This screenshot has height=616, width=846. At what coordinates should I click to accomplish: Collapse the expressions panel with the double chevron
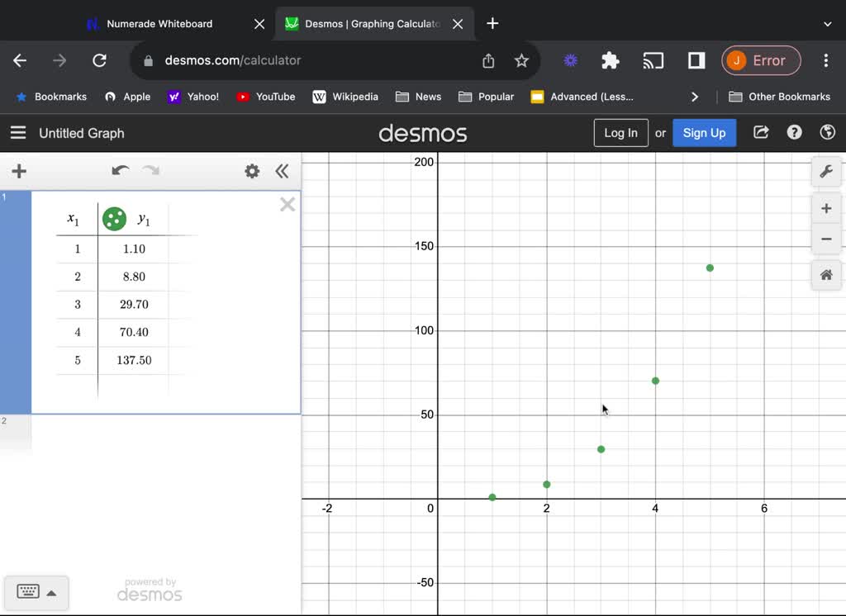point(282,171)
